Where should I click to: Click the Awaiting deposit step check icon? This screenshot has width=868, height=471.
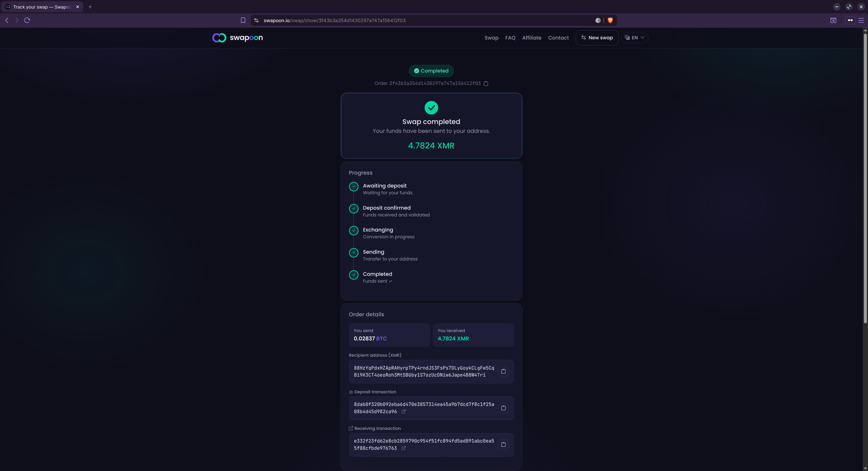(x=354, y=187)
